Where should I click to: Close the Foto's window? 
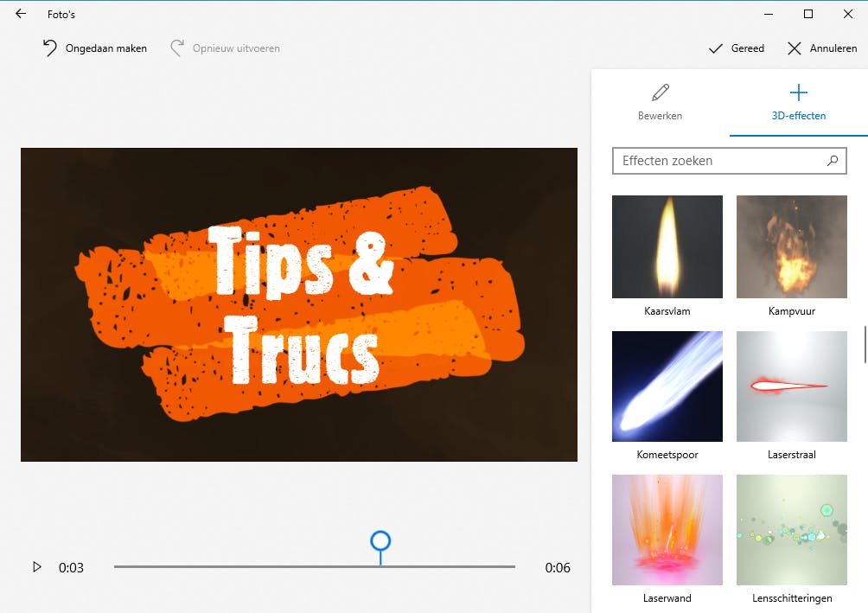(x=847, y=14)
